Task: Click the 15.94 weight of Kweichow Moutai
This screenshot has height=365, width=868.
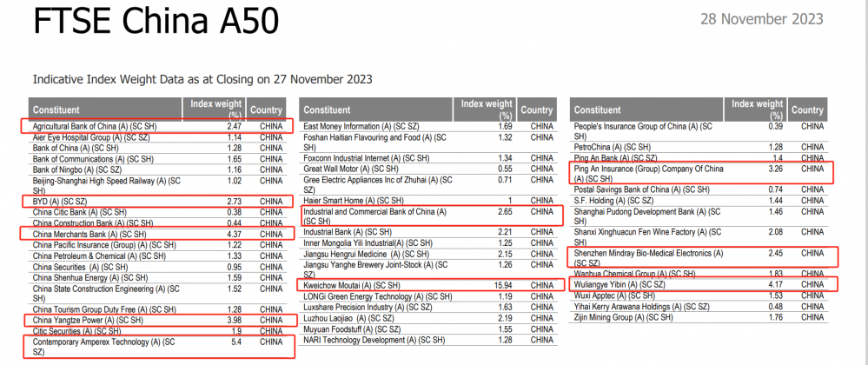Action: tap(501, 286)
